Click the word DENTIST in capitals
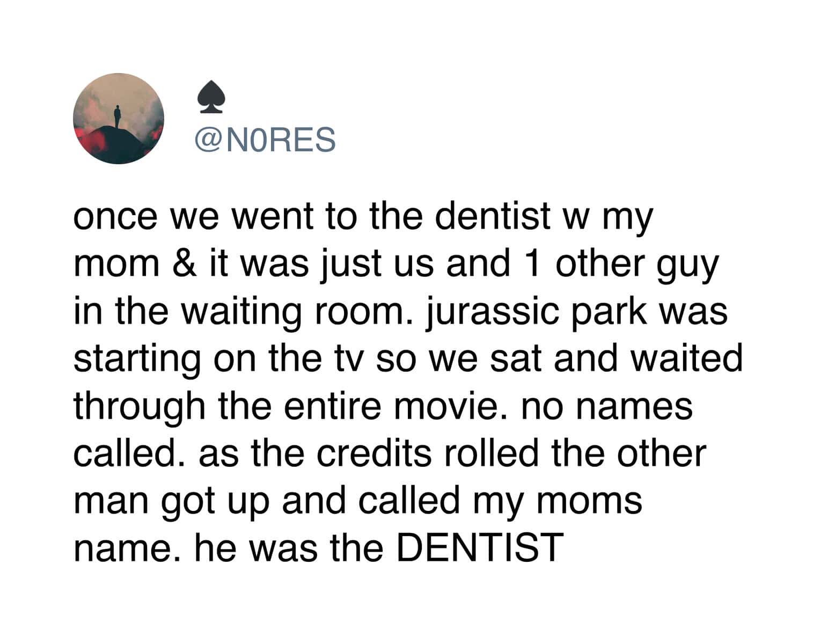821x644 pixels. pyautogui.click(x=480, y=547)
